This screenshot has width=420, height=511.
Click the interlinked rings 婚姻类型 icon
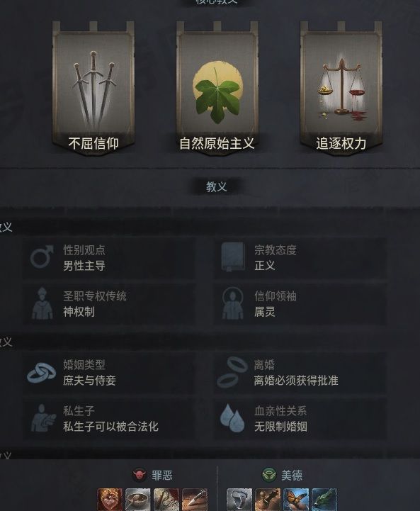[42, 372]
